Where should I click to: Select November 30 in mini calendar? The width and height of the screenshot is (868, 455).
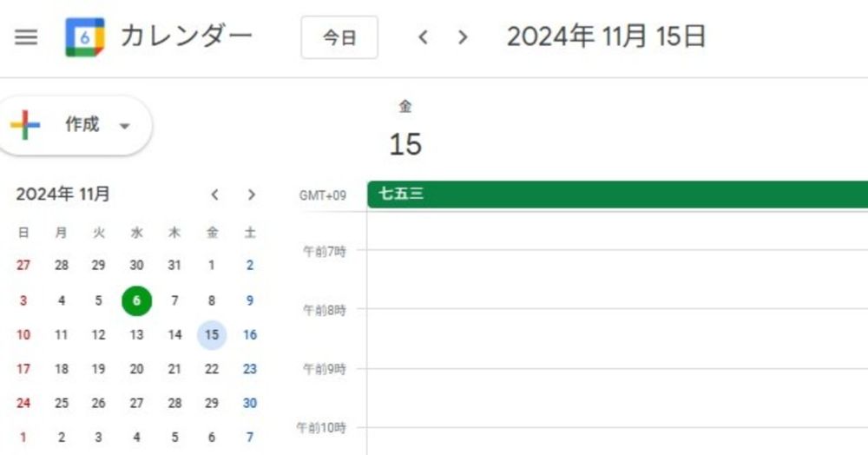(250, 403)
